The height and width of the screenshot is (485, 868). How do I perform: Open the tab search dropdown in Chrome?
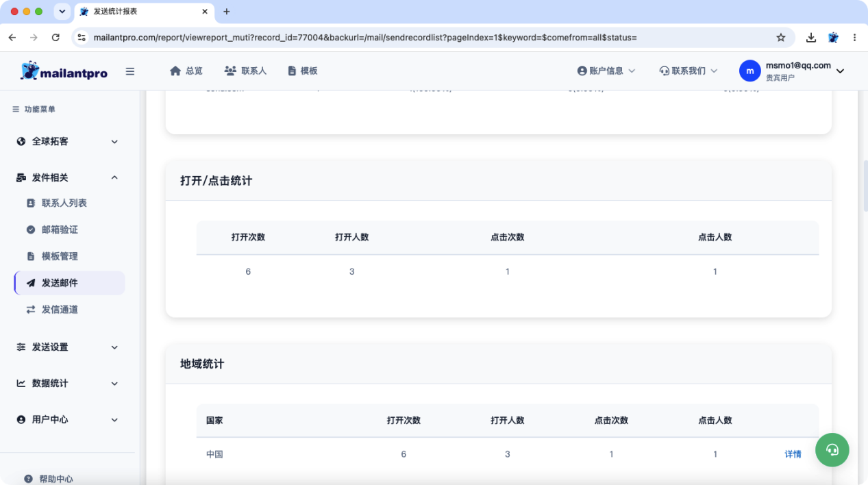tap(62, 12)
